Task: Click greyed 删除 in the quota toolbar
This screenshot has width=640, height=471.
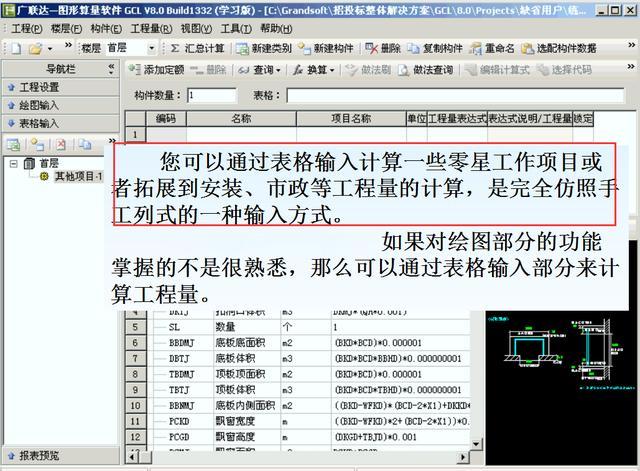Action: (x=208, y=70)
